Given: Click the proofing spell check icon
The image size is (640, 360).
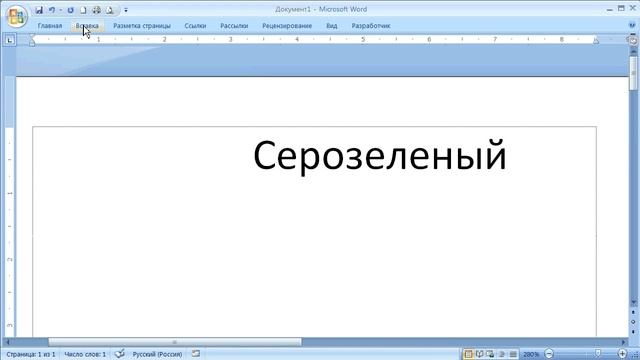Looking at the screenshot, I should tap(119, 354).
